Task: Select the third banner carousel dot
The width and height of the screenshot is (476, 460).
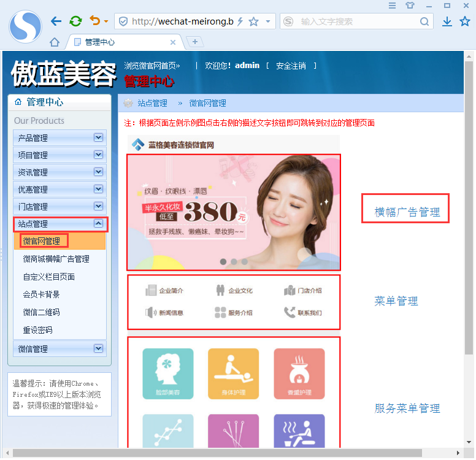Action: pyautogui.click(x=244, y=261)
